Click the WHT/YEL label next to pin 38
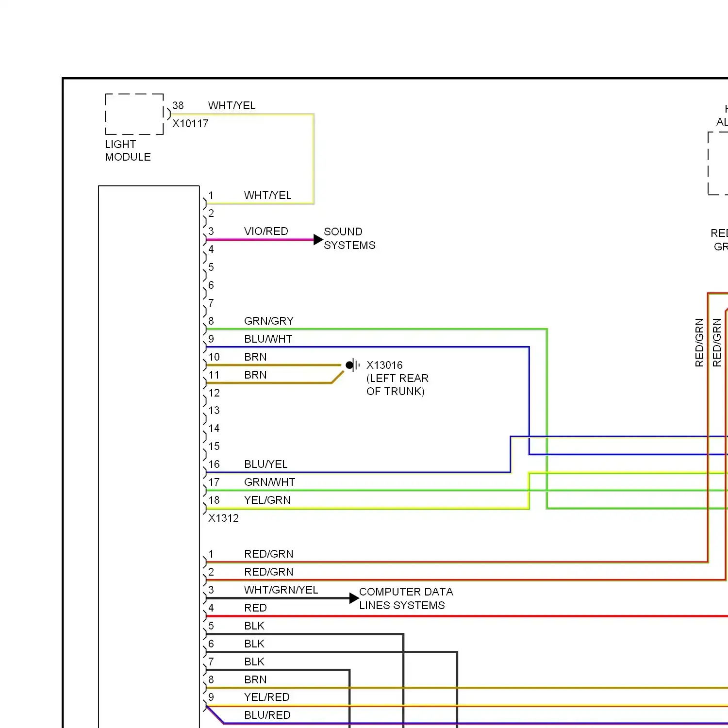Screen dimensions: 728x728 pos(232,105)
